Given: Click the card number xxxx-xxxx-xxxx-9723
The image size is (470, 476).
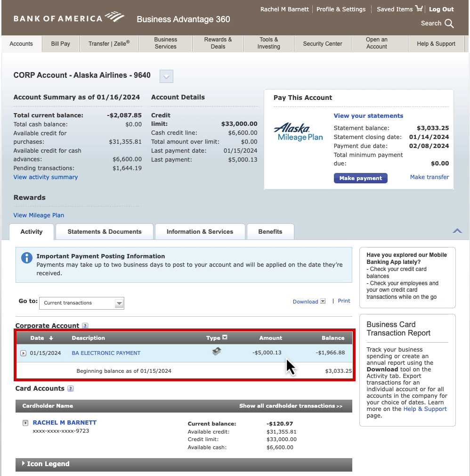Looking at the screenshot, I should tap(61, 431).
